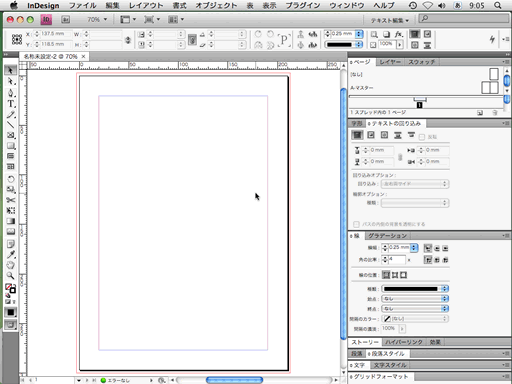512x384 pixels.
Task: Select the Rectangle Frame tool
Action: pyautogui.click(x=11, y=135)
